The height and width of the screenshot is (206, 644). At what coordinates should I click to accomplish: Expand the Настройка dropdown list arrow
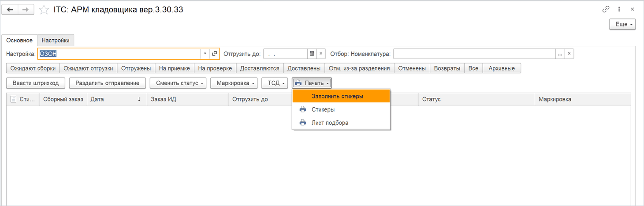205,53
